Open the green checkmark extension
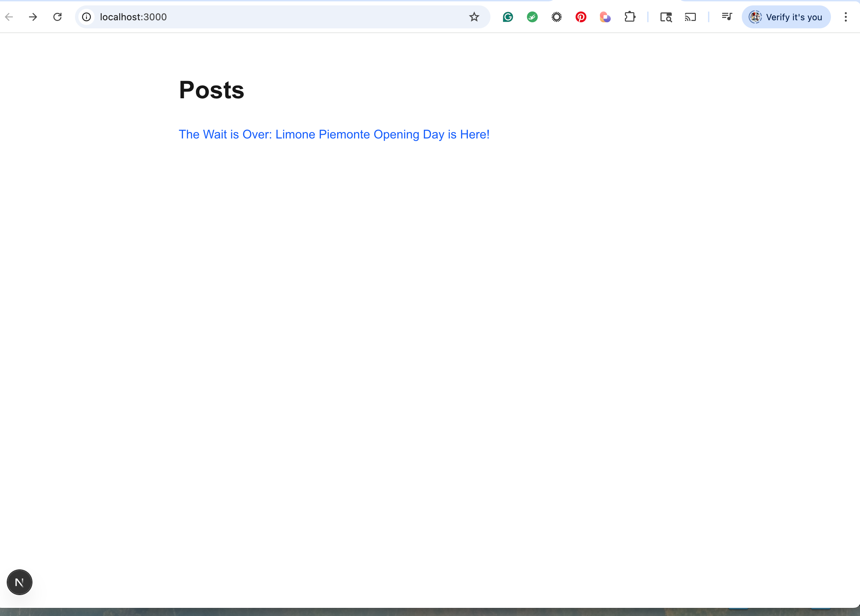 click(x=532, y=17)
